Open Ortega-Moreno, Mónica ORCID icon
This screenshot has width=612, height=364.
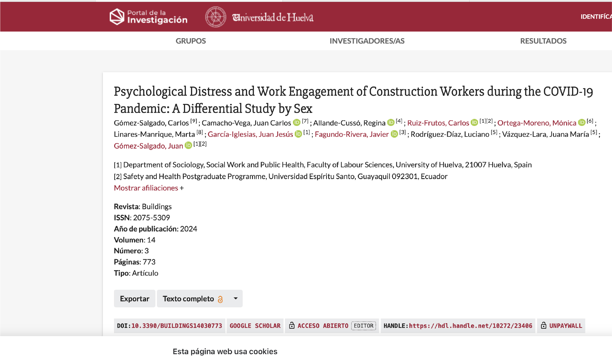[582, 122]
